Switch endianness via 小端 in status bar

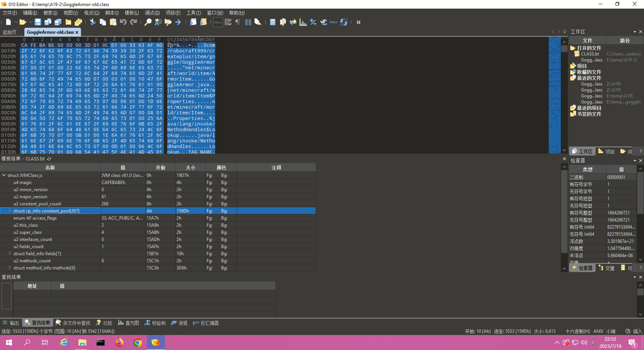[x=611, y=331]
